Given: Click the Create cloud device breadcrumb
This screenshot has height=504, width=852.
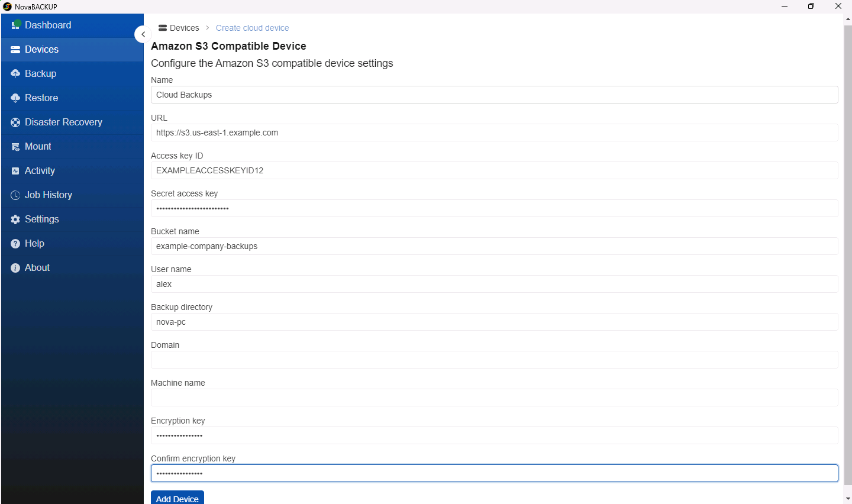Looking at the screenshot, I should click(252, 28).
